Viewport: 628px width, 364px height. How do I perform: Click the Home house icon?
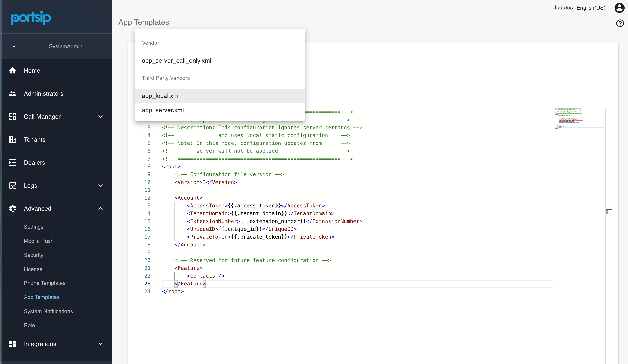click(12, 71)
